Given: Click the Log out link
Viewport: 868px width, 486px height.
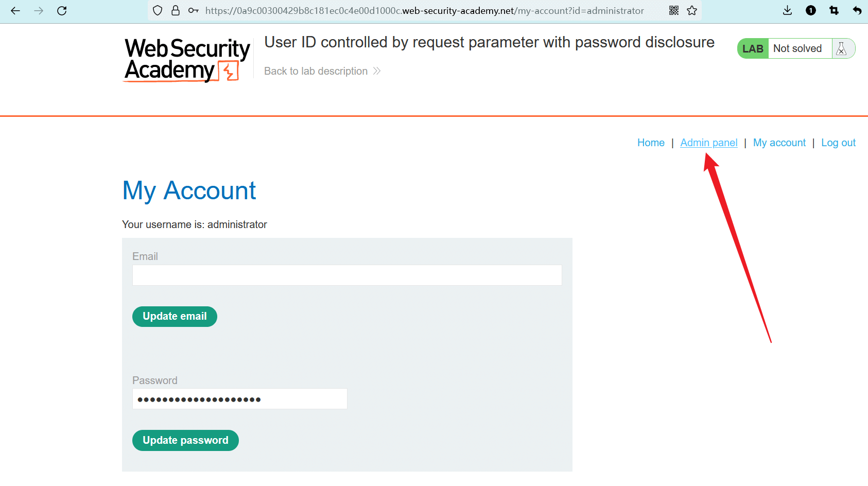Looking at the screenshot, I should (838, 143).
